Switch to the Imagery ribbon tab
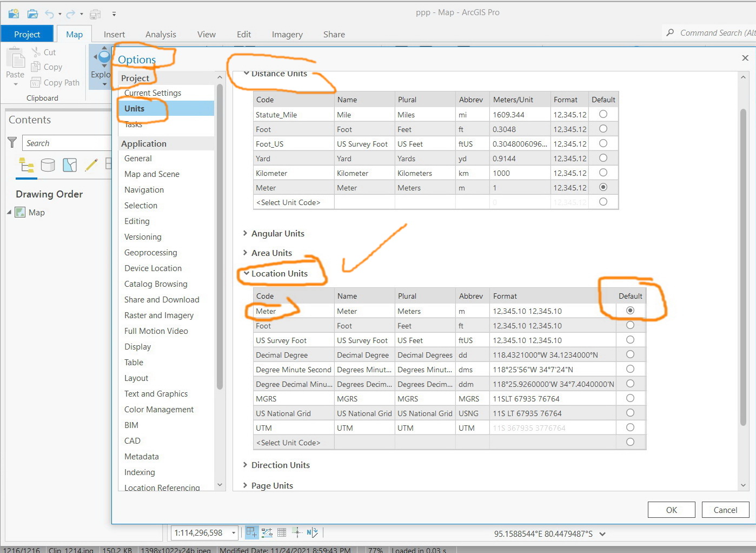 [287, 34]
